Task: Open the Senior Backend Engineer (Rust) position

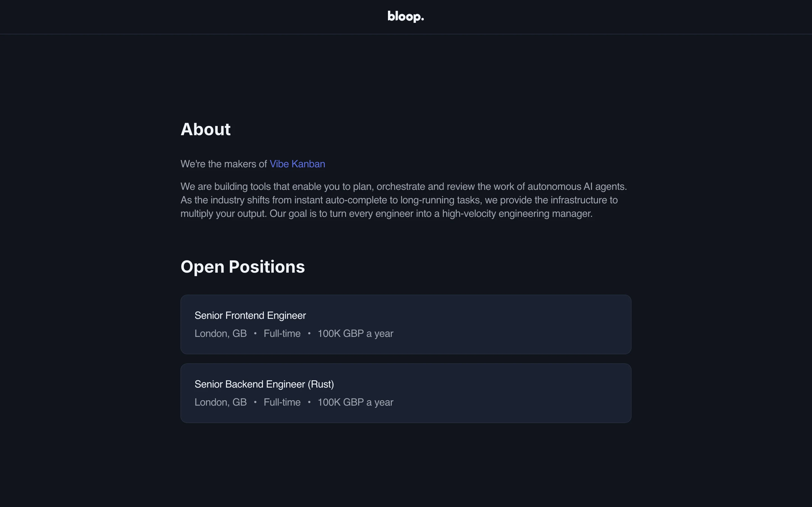Action: point(264,384)
